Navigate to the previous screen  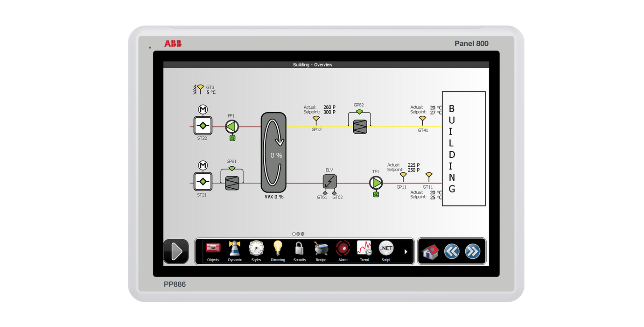click(451, 252)
